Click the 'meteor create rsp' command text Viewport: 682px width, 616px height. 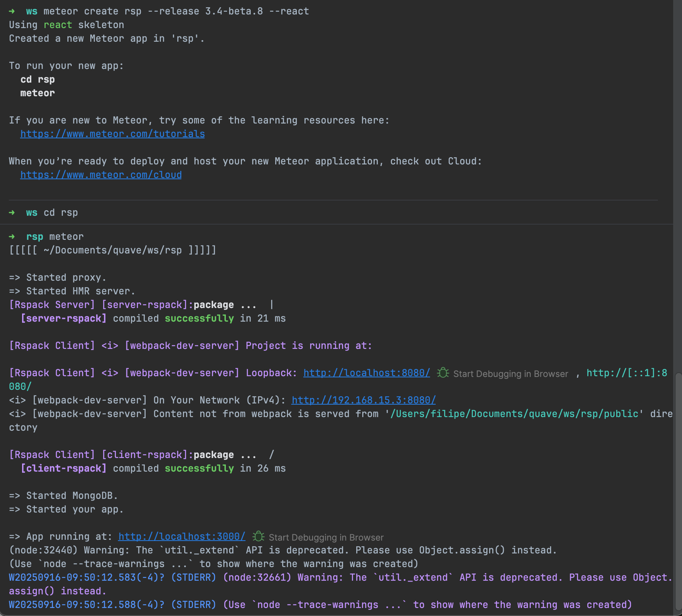(x=92, y=11)
